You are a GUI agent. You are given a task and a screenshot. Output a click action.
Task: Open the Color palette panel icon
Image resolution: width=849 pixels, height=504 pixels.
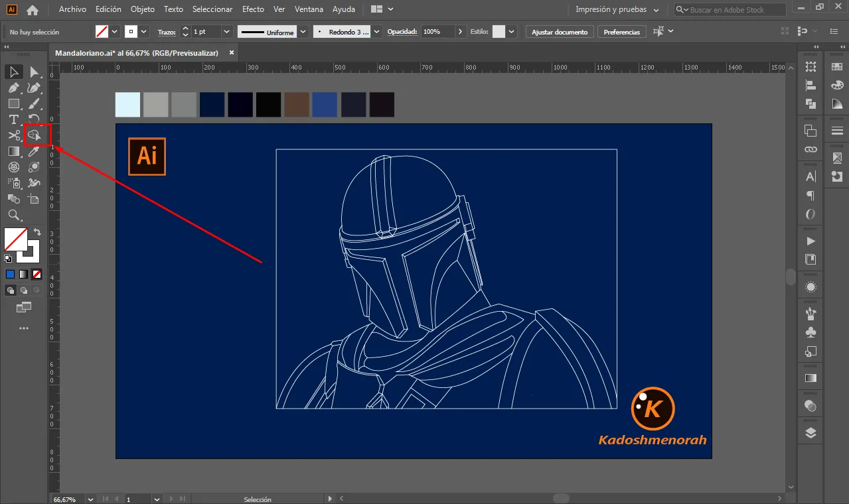tap(836, 85)
